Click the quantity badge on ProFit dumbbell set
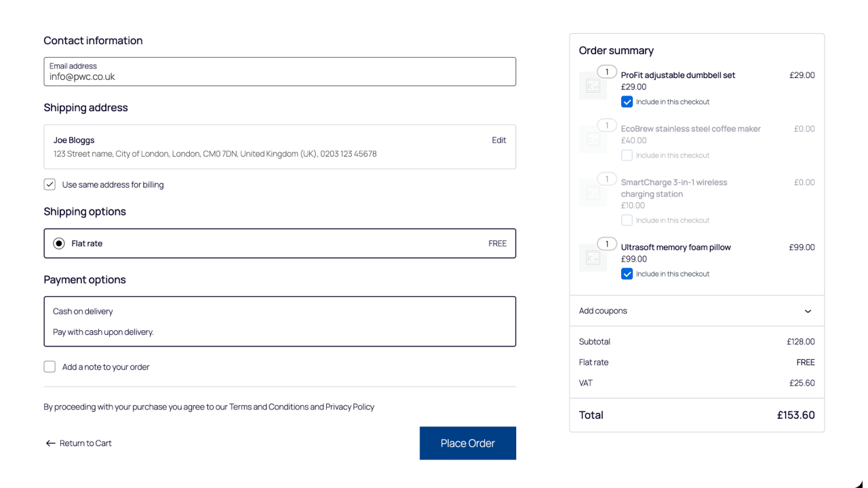 click(x=607, y=71)
